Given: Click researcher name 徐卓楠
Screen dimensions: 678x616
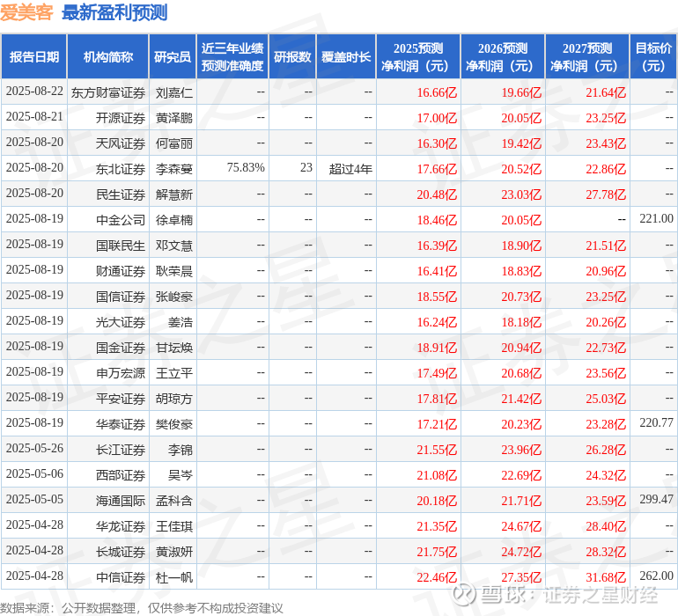Looking at the screenshot, I should (x=174, y=220).
